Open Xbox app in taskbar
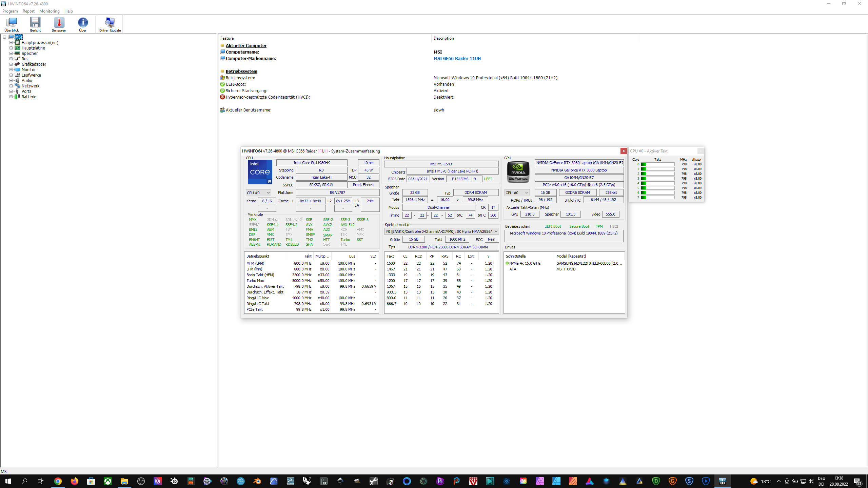The image size is (868, 488). [x=108, y=481]
